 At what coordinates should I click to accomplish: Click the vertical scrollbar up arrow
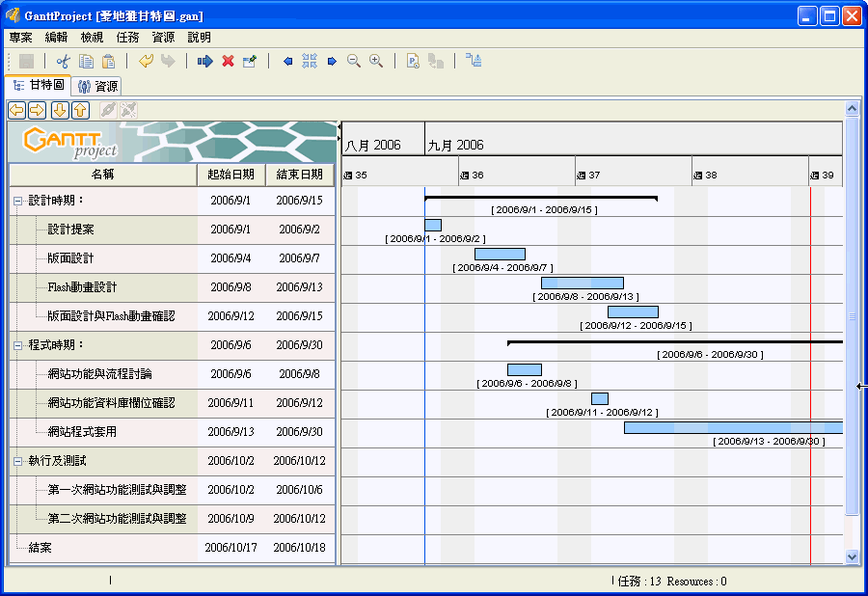pos(852,108)
